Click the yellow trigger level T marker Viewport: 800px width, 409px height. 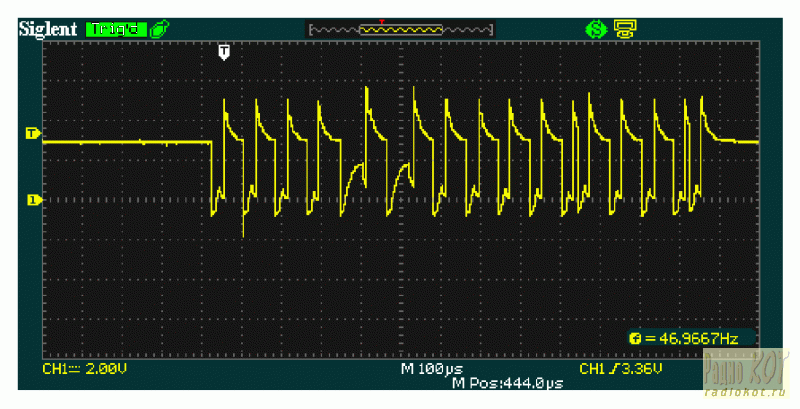(32, 132)
